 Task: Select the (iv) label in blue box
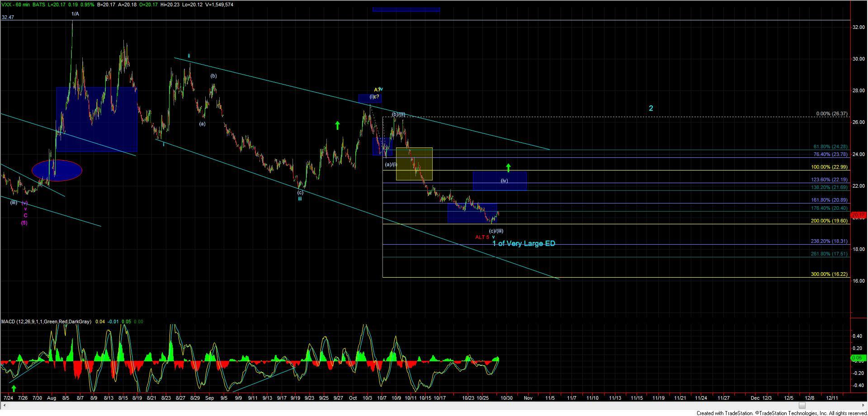coord(504,181)
